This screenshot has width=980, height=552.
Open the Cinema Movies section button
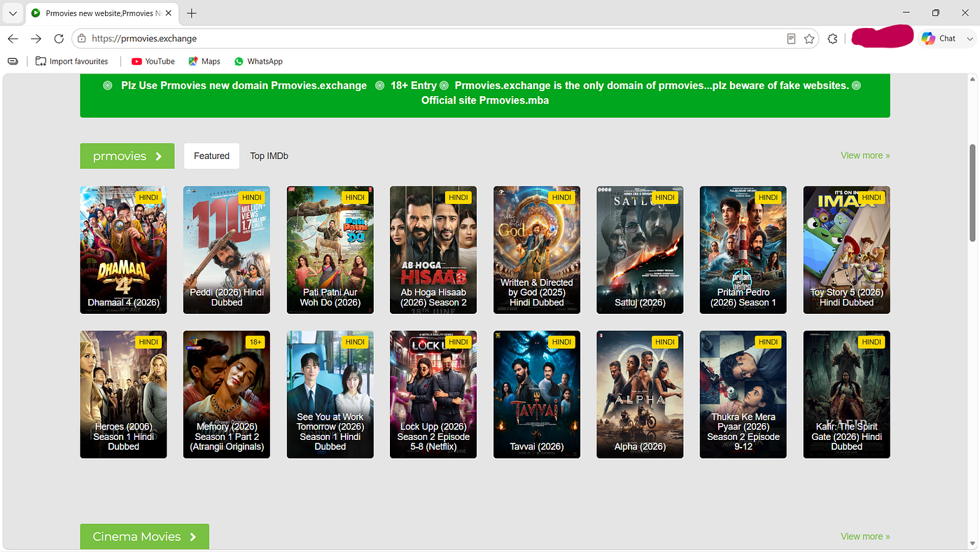[144, 537]
